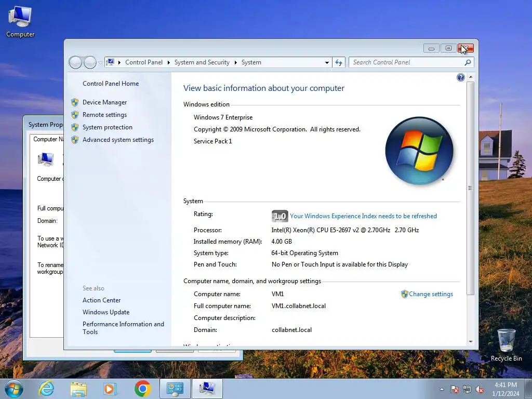Select Computer Name tab in System Properties
This screenshot has height=399, width=532.
point(48,139)
